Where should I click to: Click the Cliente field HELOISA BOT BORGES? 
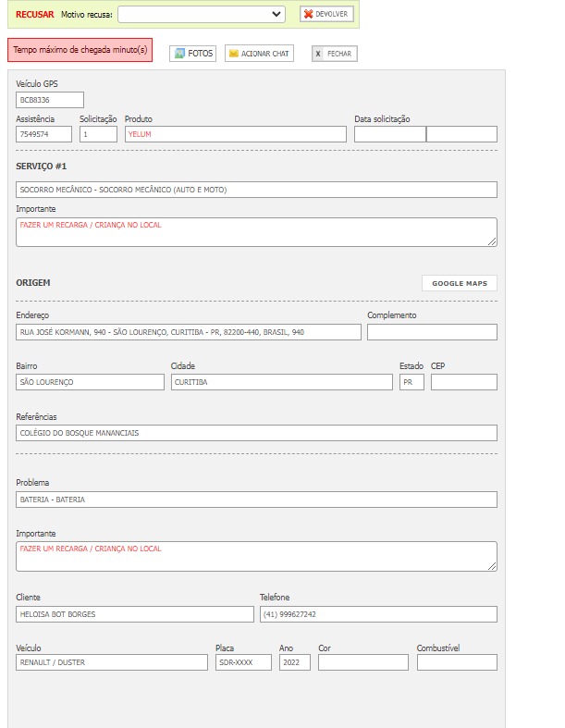(x=135, y=614)
